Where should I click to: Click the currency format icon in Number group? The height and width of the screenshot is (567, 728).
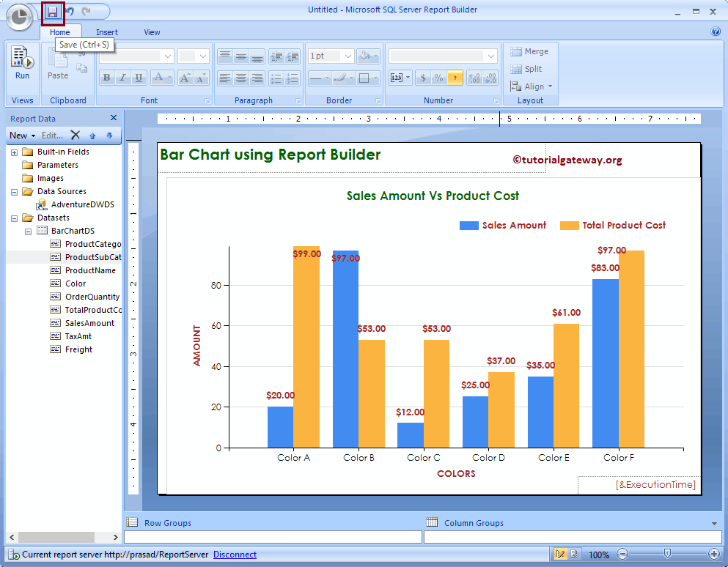click(x=424, y=78)
